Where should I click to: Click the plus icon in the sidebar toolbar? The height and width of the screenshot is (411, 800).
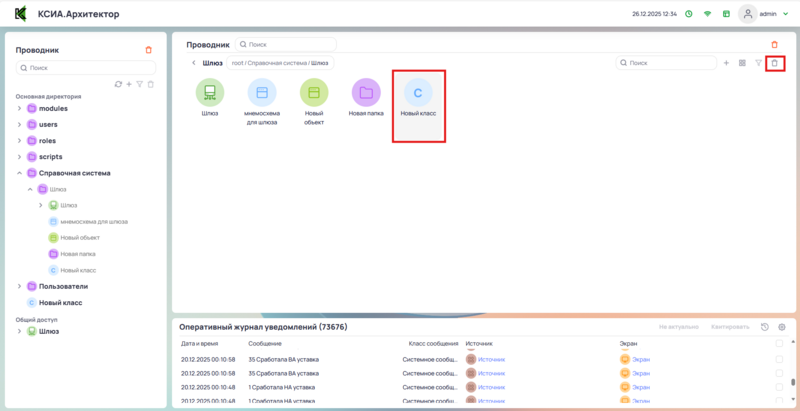coord(129,84)
